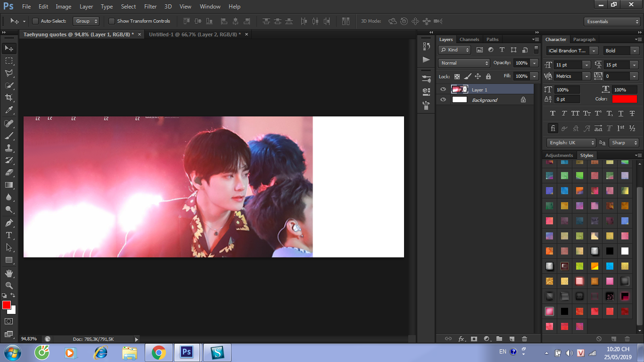Switch to the Channels tab
The height and width of the screenshot is (362, 644).
coord(469,40)
